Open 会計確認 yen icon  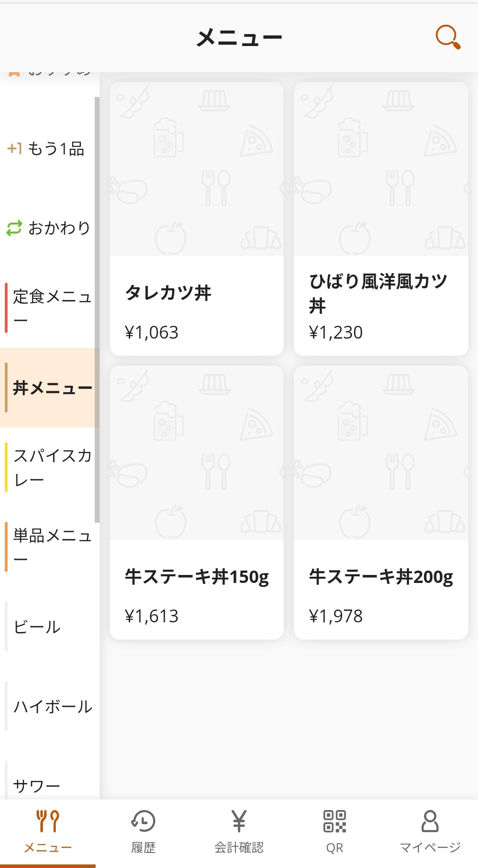(x=239, y=822)
